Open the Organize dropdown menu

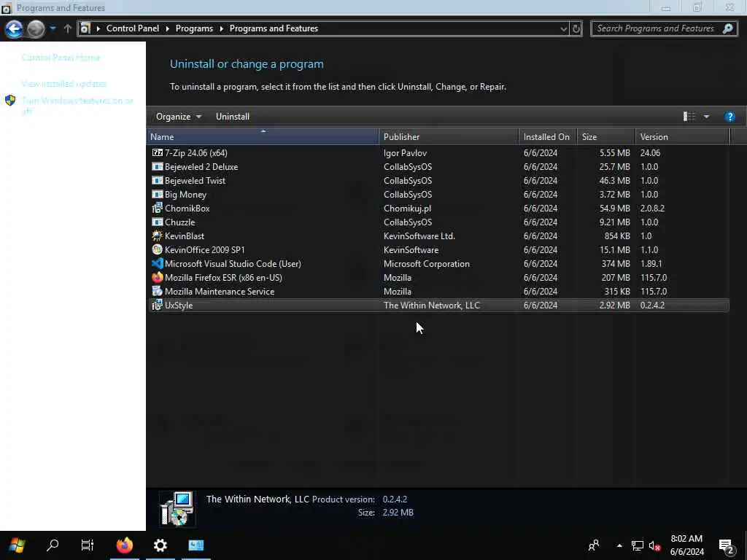click(179, 117)
